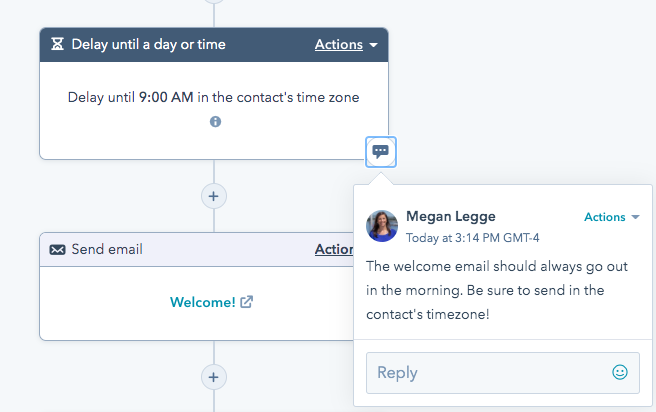The image size is (656, 412).
Task: Add action with plus button below Send email
Action: click(x=214, y=377)
